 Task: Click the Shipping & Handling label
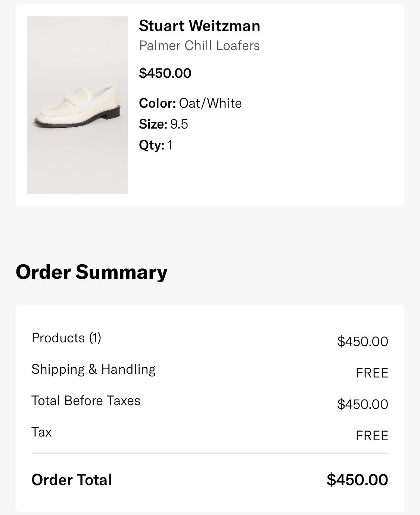(x=93, y=369)
